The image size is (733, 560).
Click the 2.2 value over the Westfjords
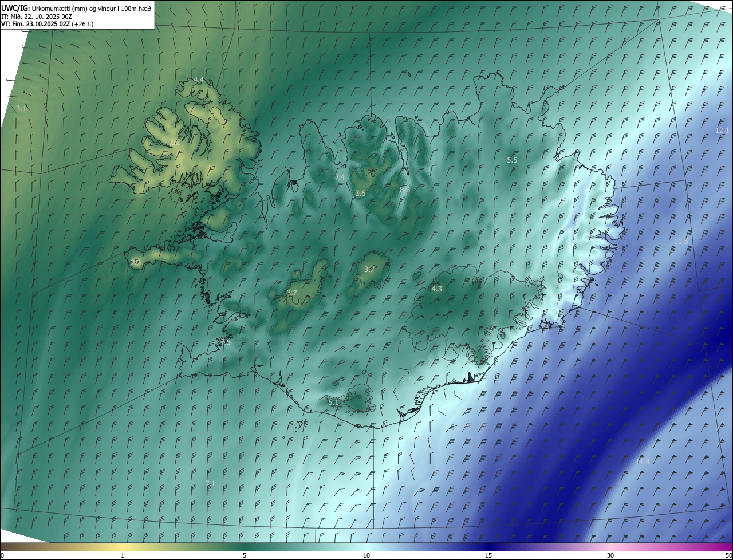pos(175,142)
